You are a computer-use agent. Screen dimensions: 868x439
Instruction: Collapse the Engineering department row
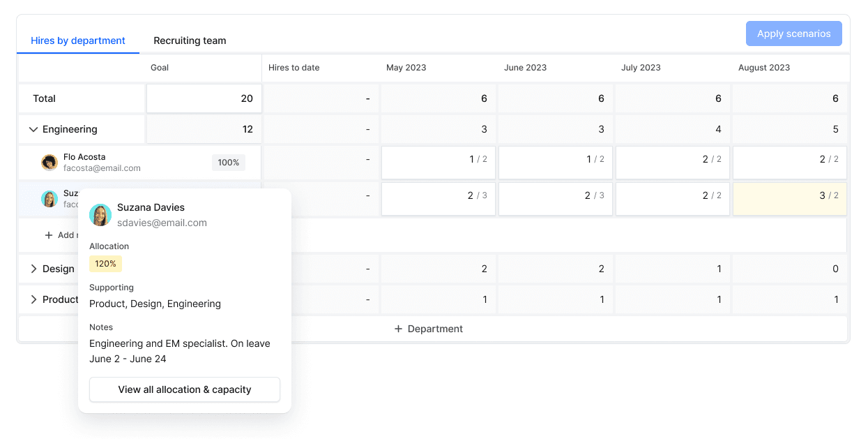[x=33, y=129]
